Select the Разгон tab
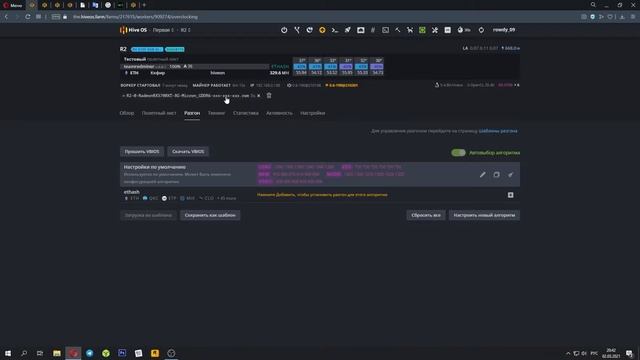Screen dimensions: 640x360 pyautogui.click(x=192, y=113)
